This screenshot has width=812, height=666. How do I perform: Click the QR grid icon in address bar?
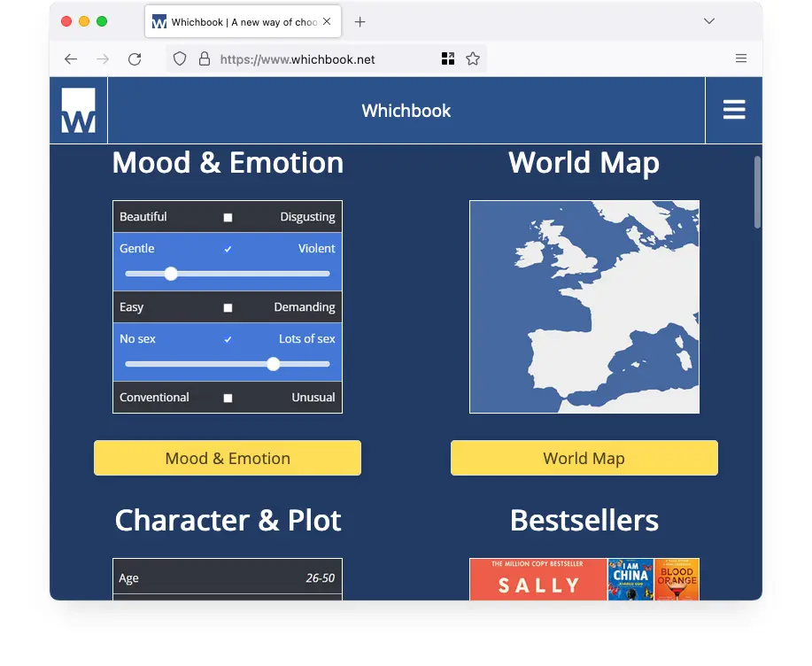pyautogui.click(x=448, y=58)
